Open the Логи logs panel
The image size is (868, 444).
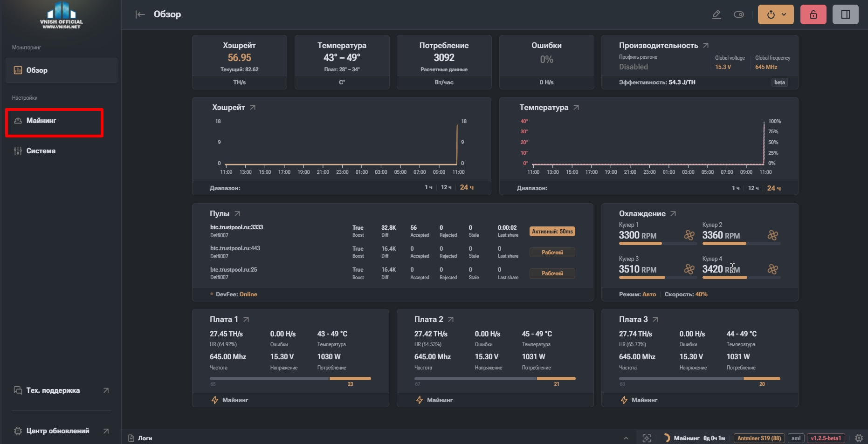click(140, 438)
